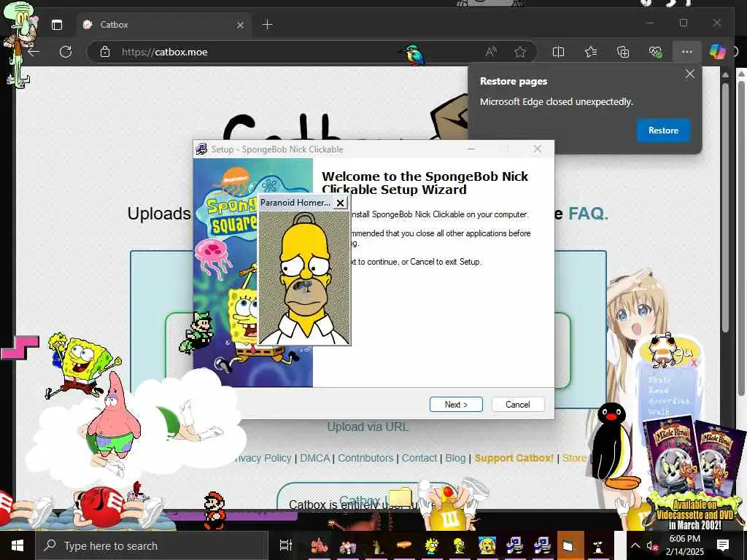The image size is (747, 560).
Task: Cancel the SpongeBob Nick Clickable setup
Action: click(517, 404)
